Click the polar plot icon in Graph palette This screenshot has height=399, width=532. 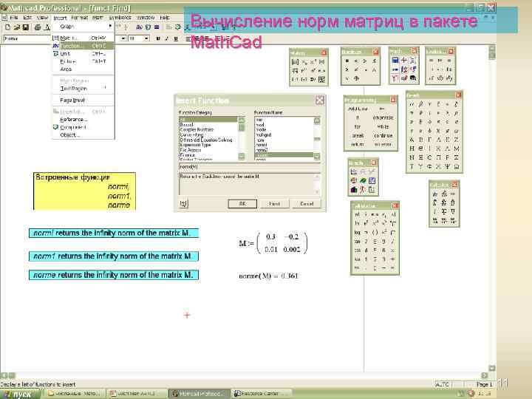(x=353, y=180)
